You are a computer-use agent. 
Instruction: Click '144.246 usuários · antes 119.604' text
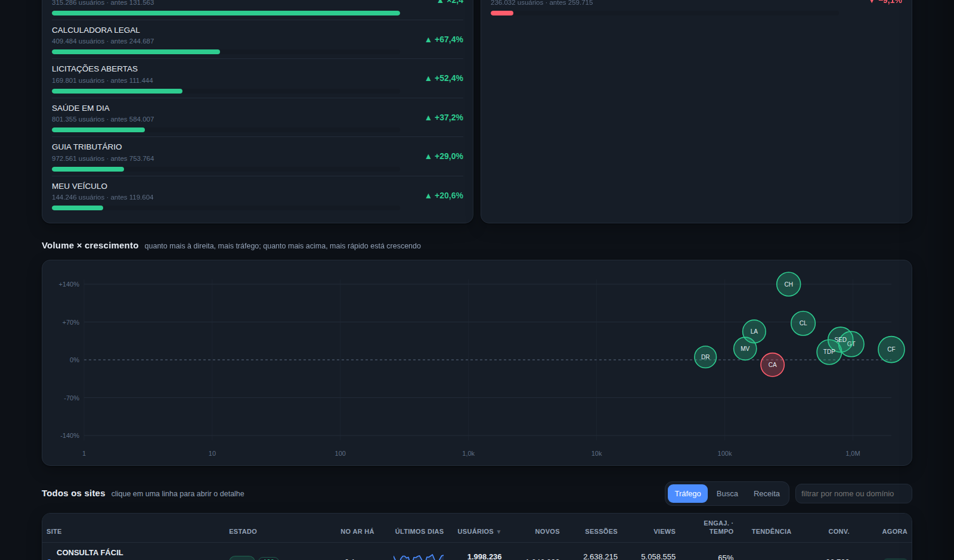pos(103,197)
